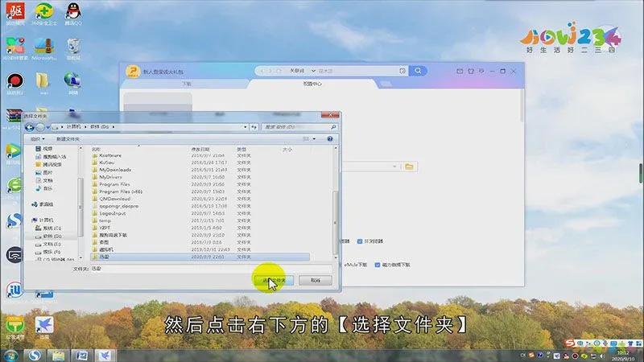Open the recent locations dropdown beside forward arrow

(48, 127)
